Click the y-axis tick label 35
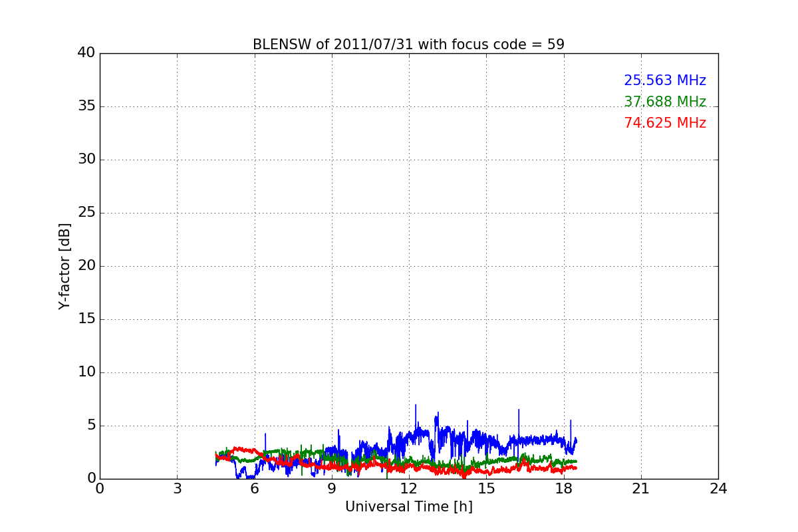 pyautogui.click(x=86, y=106)
